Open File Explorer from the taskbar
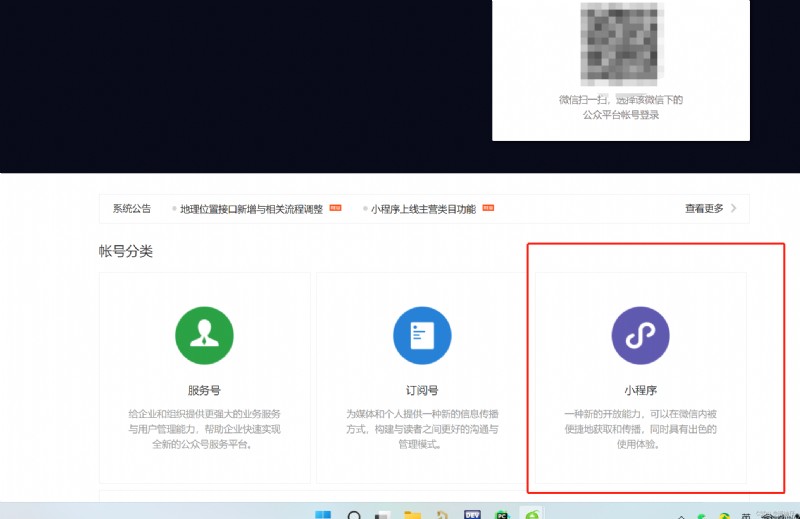800x519 pixels. click(412, 514)
